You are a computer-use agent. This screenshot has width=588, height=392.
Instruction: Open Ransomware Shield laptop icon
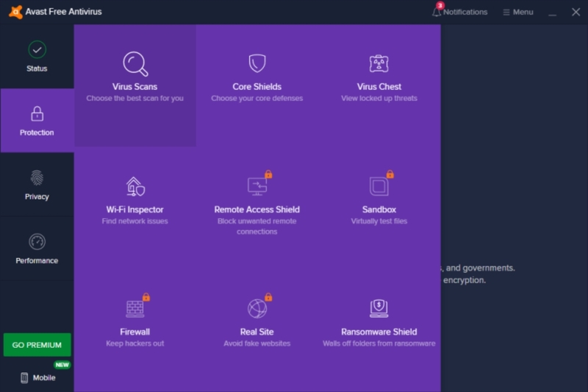[x=379, y=308]
